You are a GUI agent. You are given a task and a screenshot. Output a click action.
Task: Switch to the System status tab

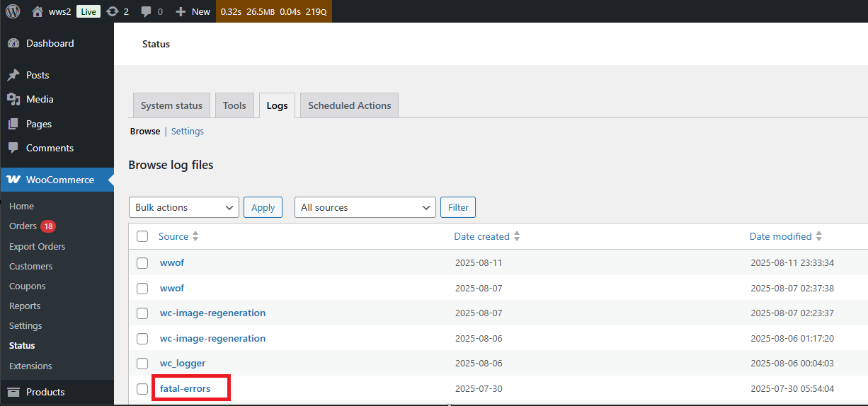tap(171, 105)
